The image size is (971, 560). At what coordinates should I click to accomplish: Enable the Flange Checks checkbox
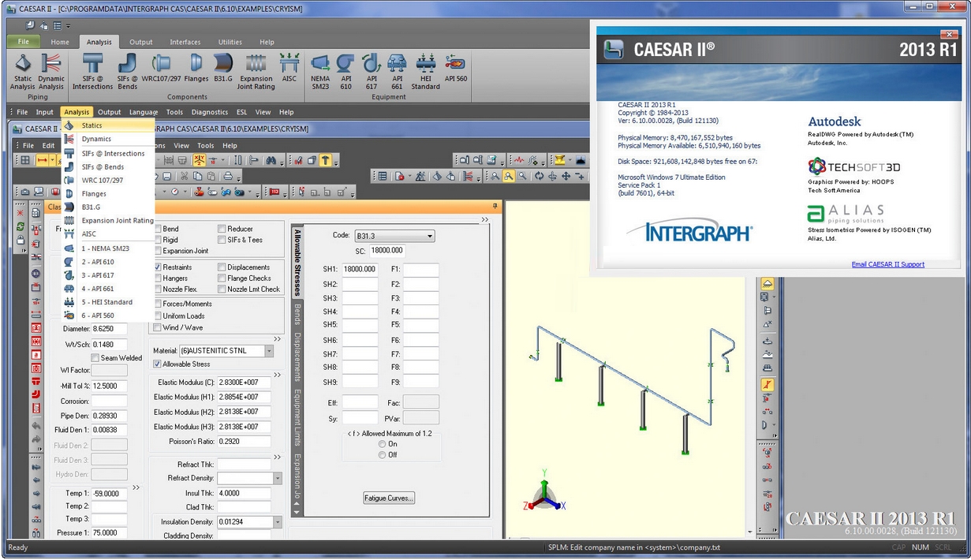(x=222, y=278)
